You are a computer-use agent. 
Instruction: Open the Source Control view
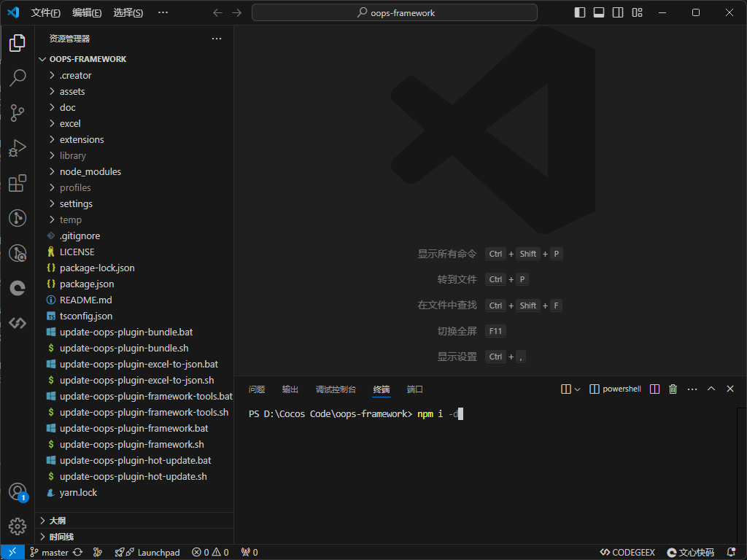tap(18, 113)
